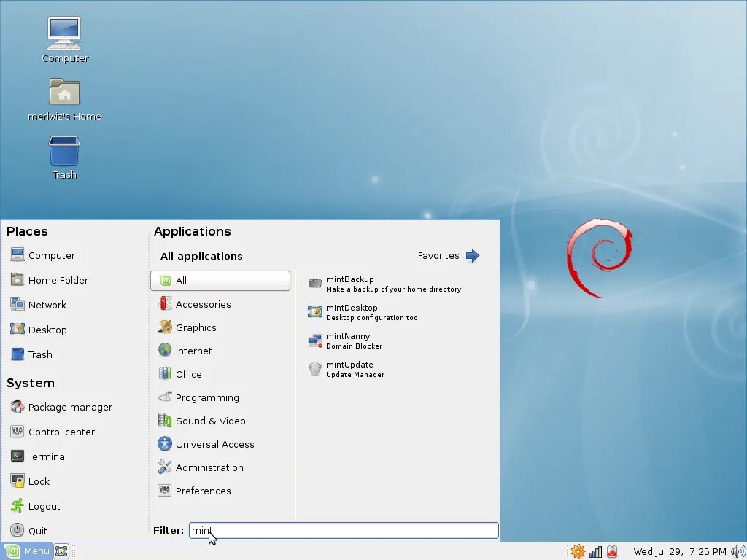
Task: Open the Computer desktop icon
Action: [x=64, y=39]
